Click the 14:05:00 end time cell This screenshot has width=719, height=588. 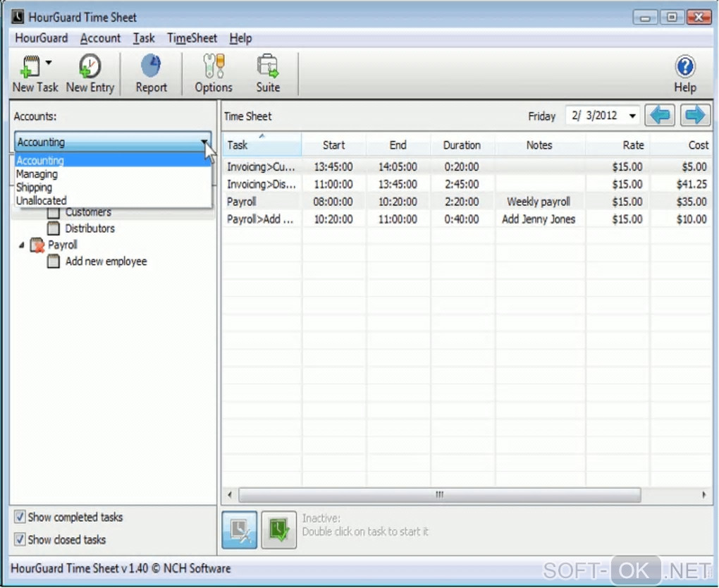398,166
